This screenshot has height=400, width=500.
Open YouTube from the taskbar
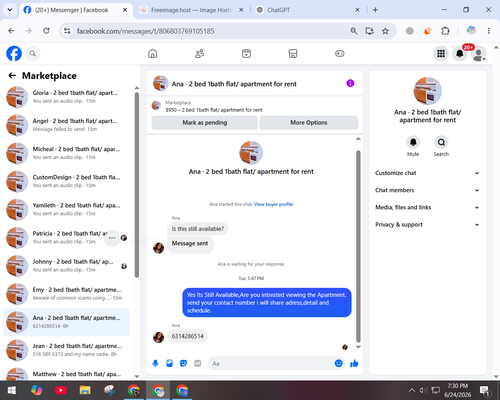pos(61,390)
